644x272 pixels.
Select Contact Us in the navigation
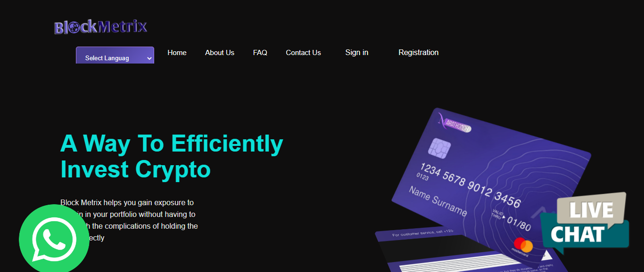click(303, 53)
